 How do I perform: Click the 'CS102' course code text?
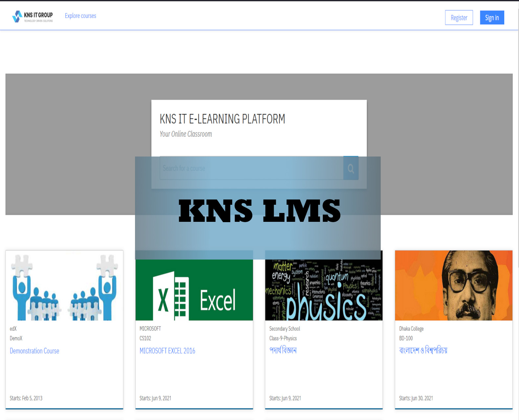(x=145, y=338)
